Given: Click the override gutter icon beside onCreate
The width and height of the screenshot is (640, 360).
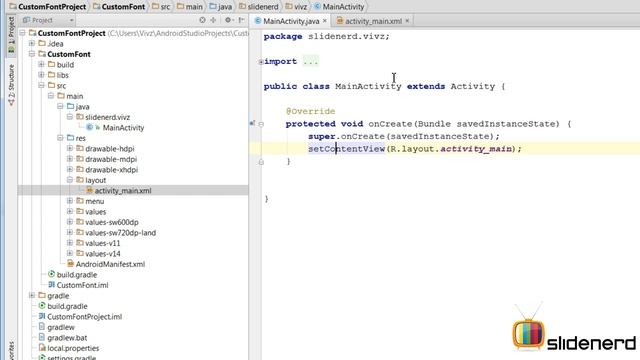Looking at the screenshot, I should pos(252,123).
